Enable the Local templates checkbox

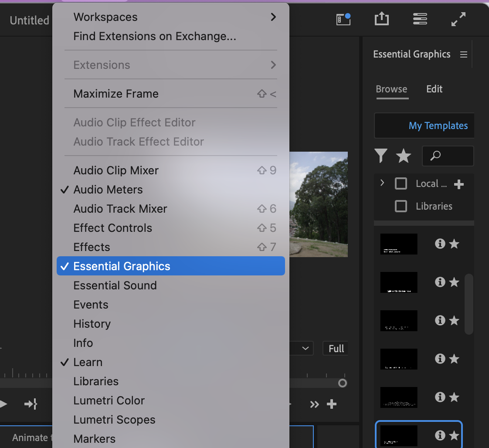[401, 183]
